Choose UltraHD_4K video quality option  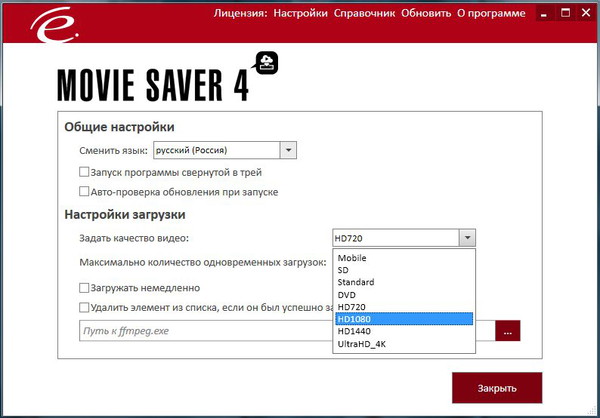click(402, 343)
